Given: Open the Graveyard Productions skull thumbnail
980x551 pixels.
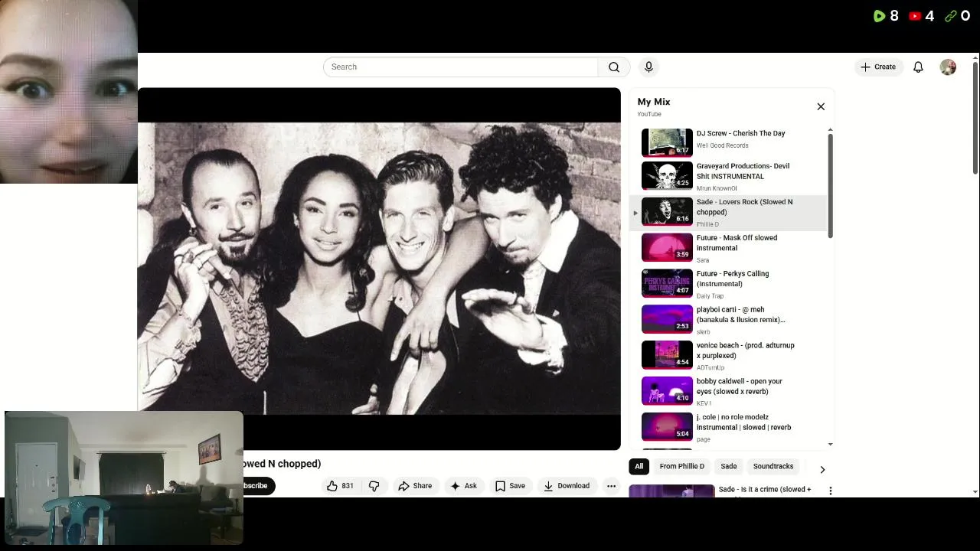Looking at the screenshot, I should tap(667, 175).
